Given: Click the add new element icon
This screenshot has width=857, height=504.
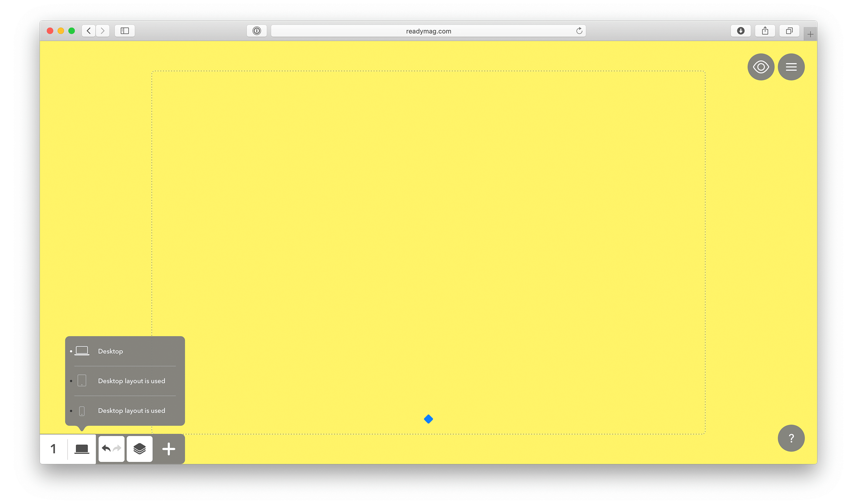Looking at the screenshot, I should coord(169,448).
